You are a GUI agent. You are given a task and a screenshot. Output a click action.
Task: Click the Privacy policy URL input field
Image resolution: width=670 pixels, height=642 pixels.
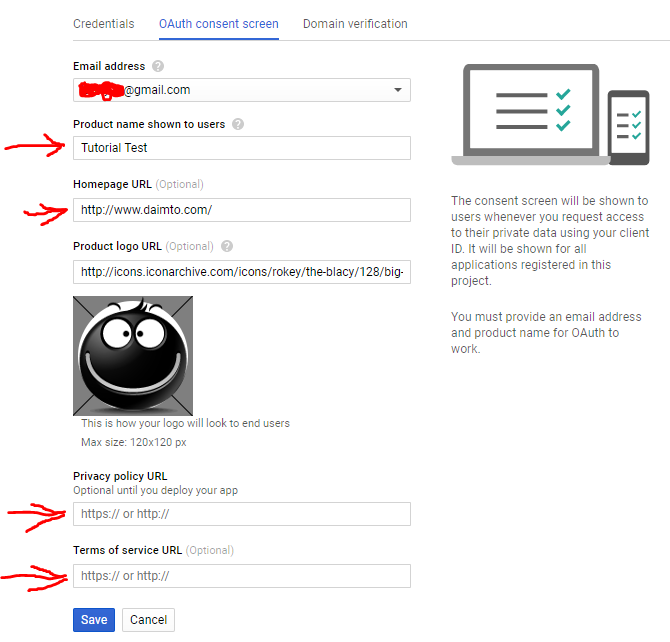point(242,514)
